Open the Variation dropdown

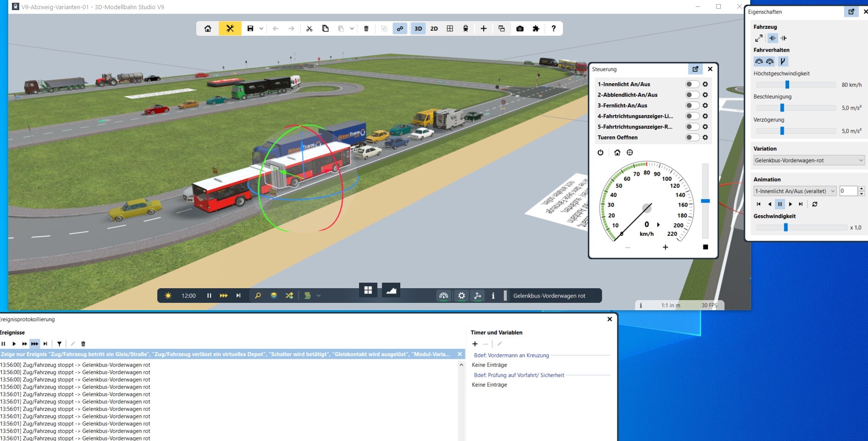coord(809,160)
